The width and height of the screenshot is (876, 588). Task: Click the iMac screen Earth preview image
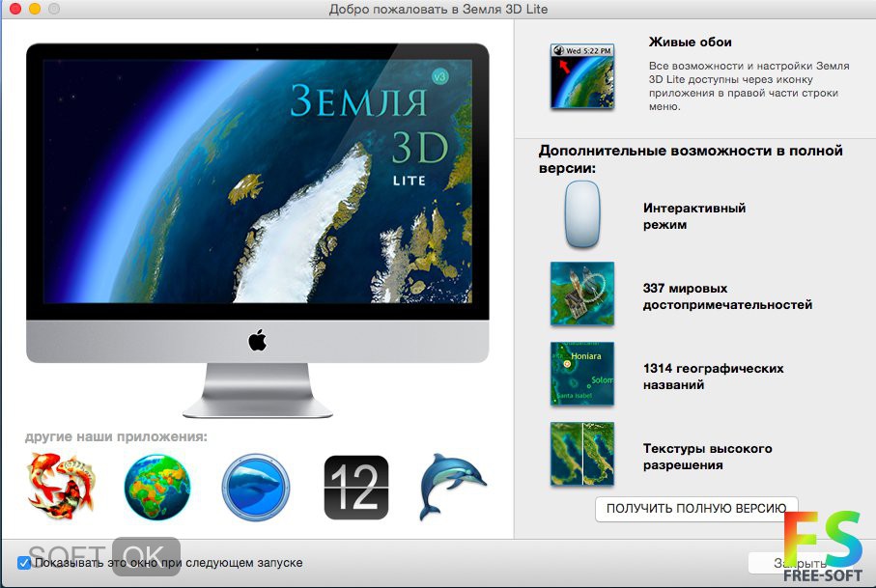258,182
